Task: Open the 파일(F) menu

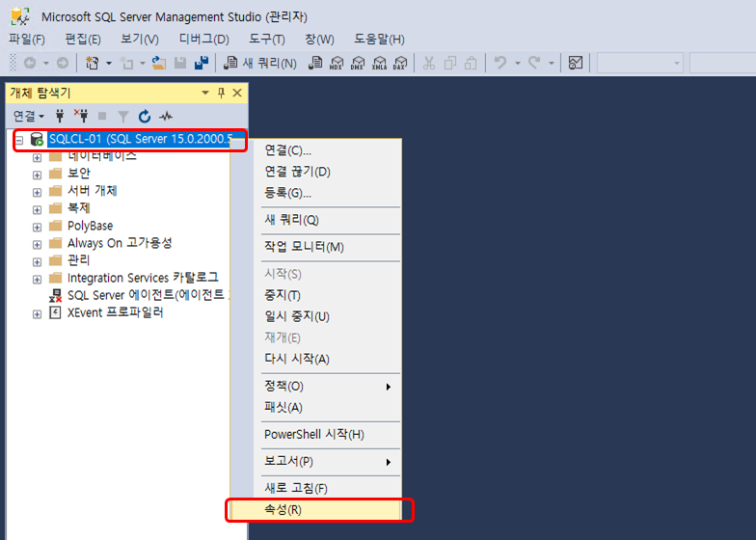Action: tap(27, 39)
